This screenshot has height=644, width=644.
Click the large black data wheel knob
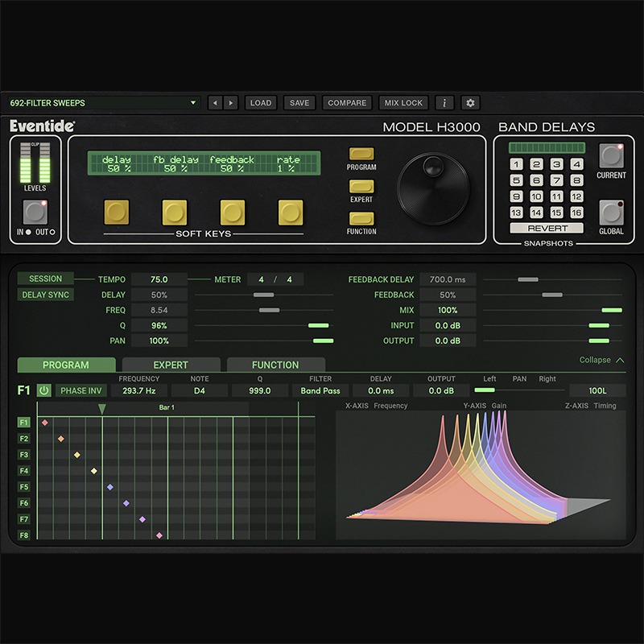tap(433, 189)
